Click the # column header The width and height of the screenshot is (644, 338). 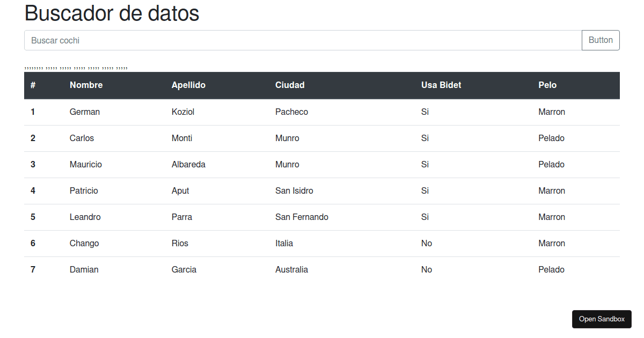click(33, 85)
